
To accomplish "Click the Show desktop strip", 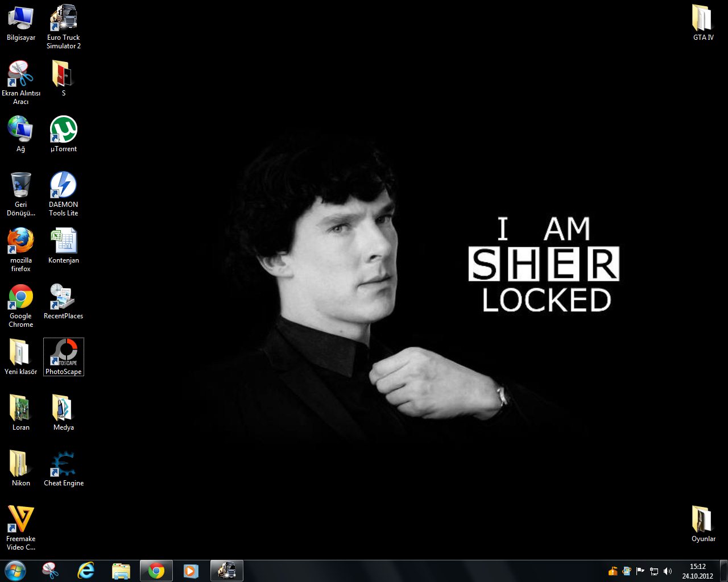I will point(723,571).
